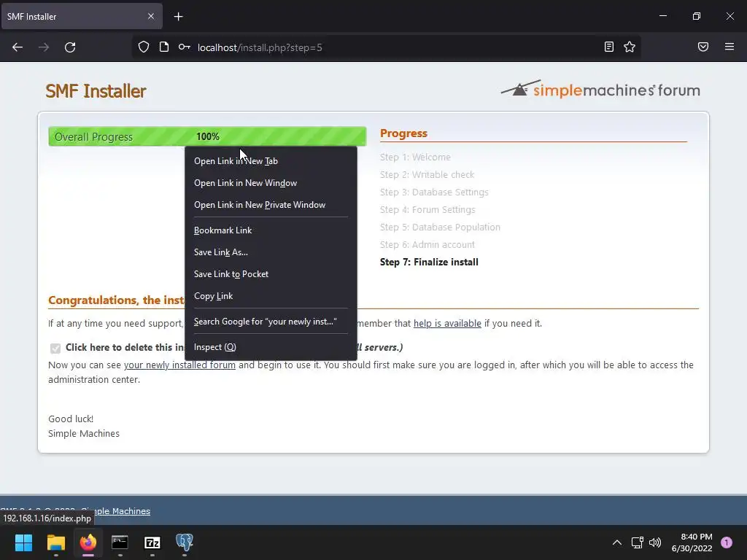The image size is (747, 560).
Task: Click 'Step 6: Admin account' text
Action: point(427,245)
